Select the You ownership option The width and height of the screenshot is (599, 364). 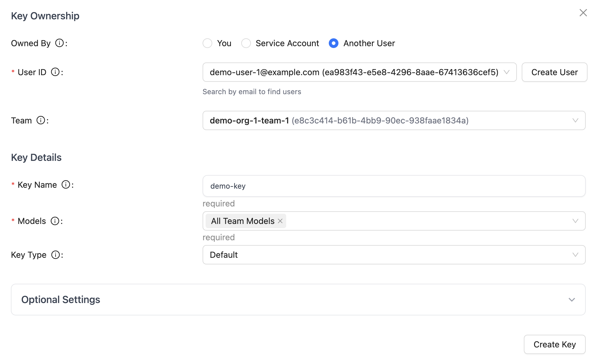(207, 43)
